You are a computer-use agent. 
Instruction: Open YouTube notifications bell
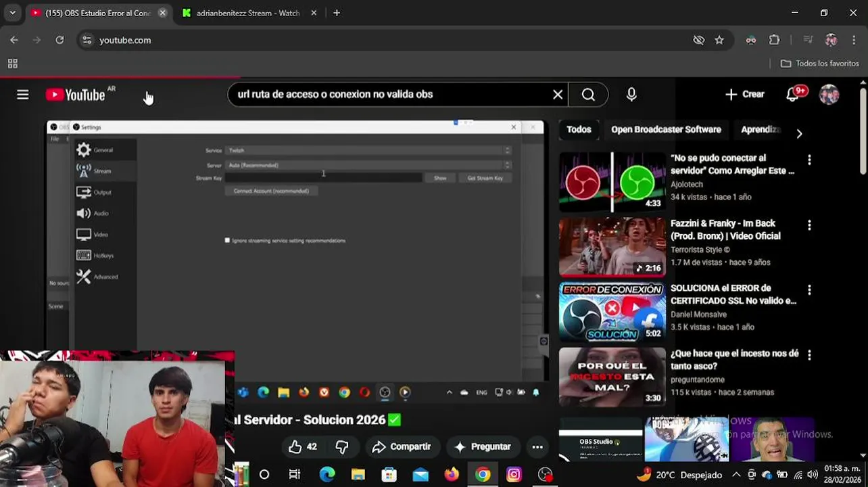[x=793, y=95]
